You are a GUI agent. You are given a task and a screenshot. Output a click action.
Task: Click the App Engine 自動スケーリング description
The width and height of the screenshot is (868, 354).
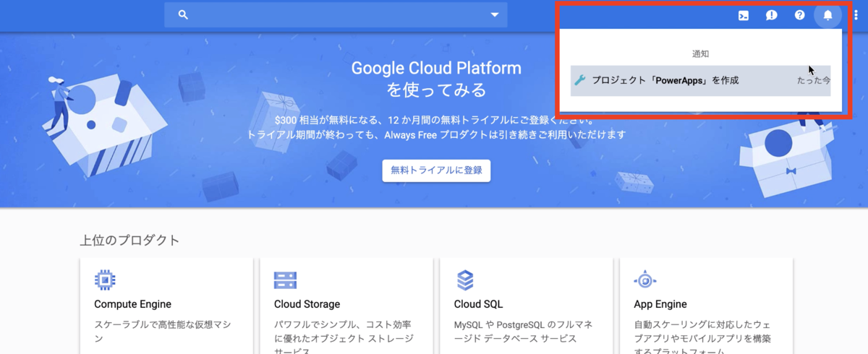(x=702, y=336)
